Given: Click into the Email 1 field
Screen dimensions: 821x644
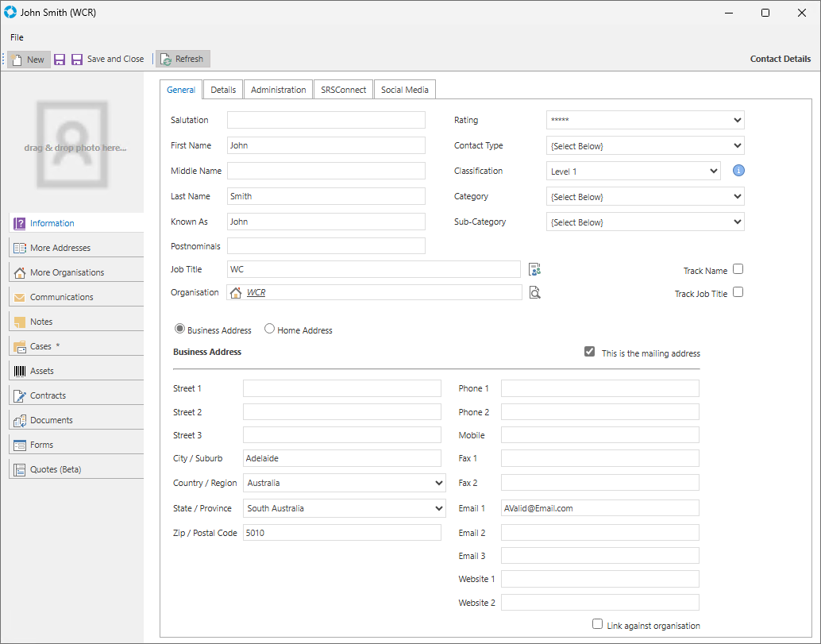Looking at the screenshot, I should click(x=599, y=508).
